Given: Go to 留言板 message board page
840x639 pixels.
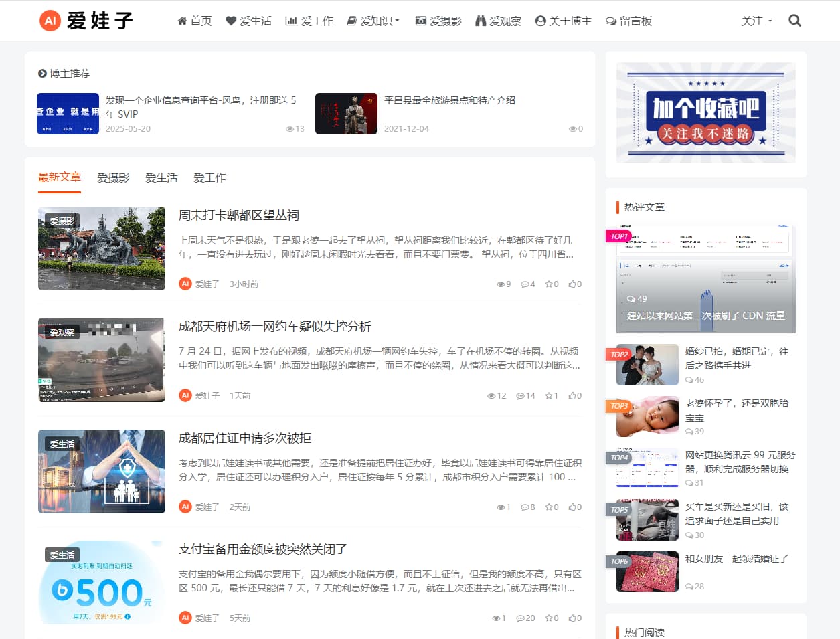Looking at the screenshot, I should (x=628, y=21).
